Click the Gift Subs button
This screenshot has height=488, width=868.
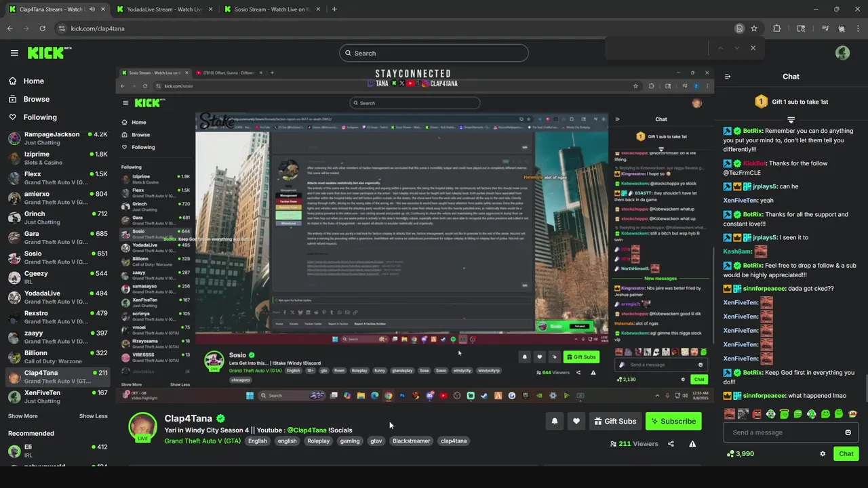(615, 421)
